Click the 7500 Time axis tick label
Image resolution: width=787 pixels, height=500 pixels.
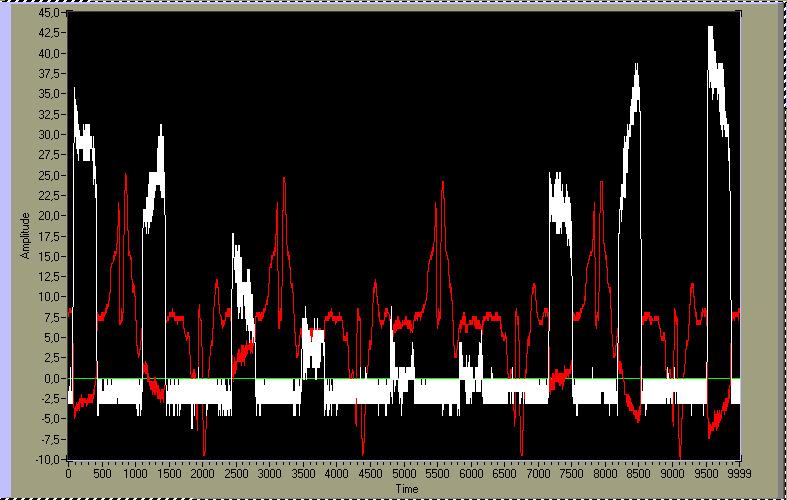coord(572,473)
